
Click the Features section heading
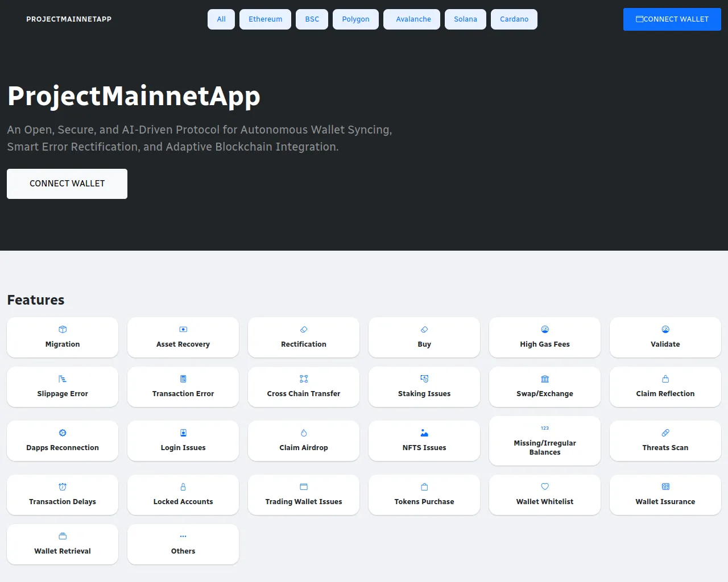click(x=36, y=300)
